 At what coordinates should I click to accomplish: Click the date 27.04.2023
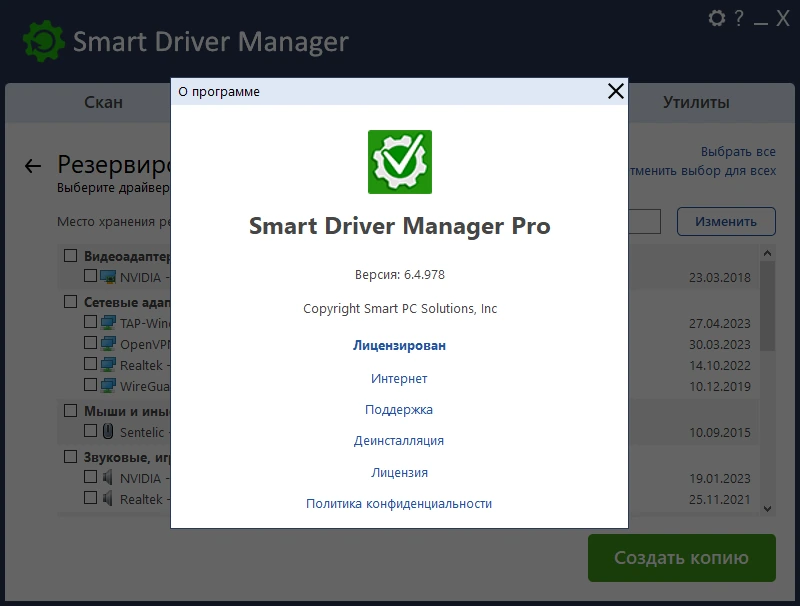(x=720, y=323)
